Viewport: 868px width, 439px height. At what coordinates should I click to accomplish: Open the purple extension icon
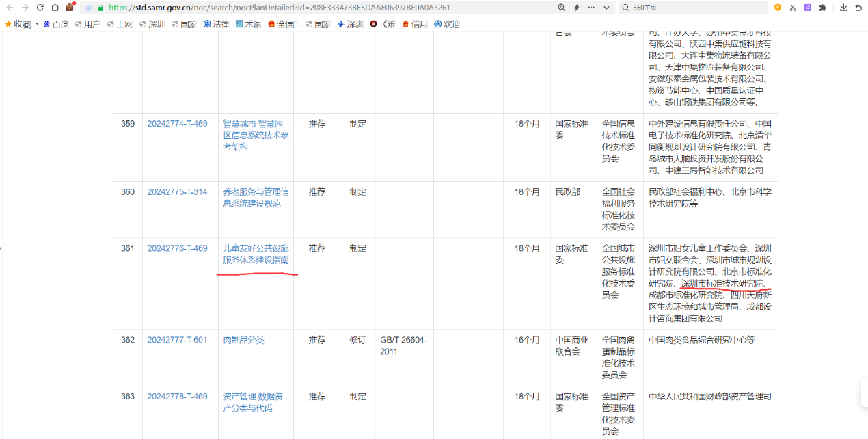pos(808,8)
